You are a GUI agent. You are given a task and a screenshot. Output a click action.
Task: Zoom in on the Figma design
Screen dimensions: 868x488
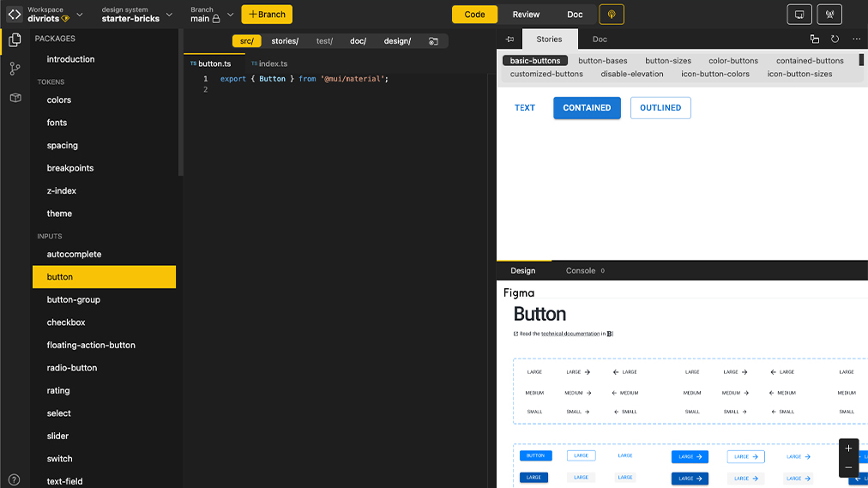click(848, 449)
